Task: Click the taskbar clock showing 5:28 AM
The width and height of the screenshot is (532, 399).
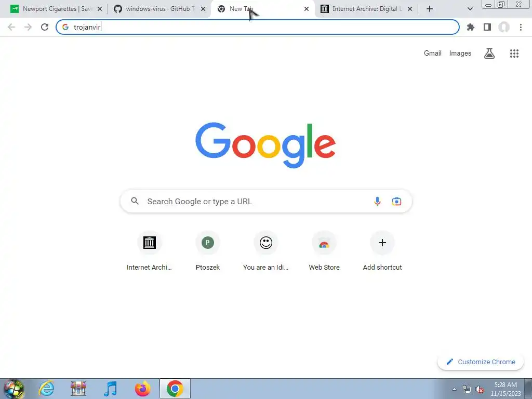Action: (x=506, y=389)
